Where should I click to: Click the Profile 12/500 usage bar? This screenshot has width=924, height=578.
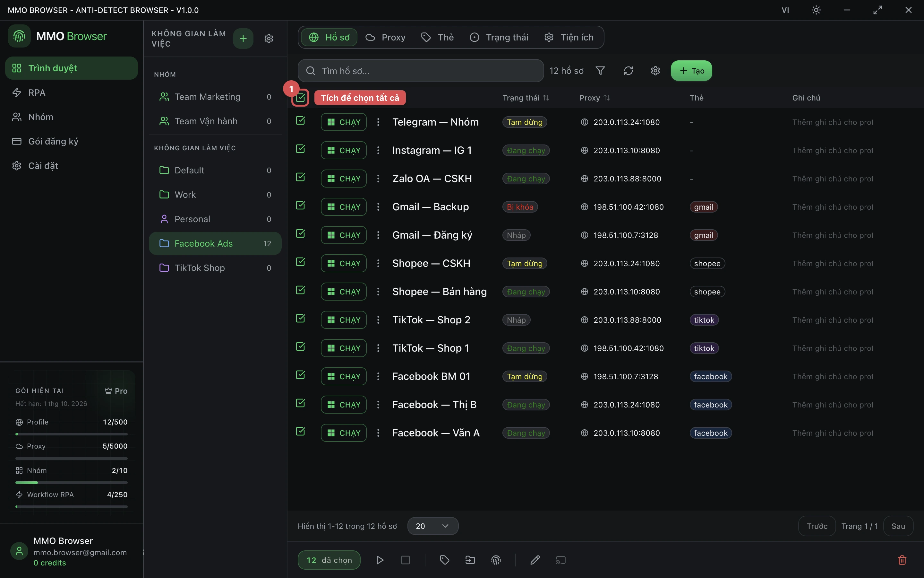[x=72, y=434]
